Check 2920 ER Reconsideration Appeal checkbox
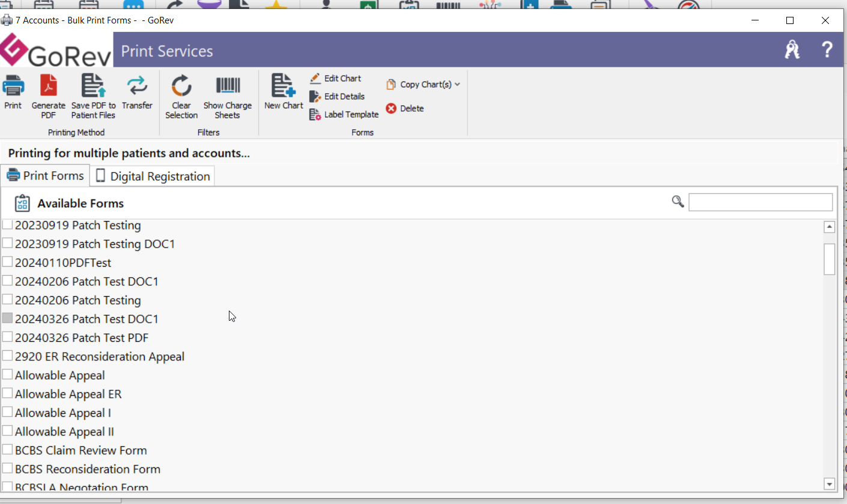This screenshot has width=847, height=504. pos(7,356)
